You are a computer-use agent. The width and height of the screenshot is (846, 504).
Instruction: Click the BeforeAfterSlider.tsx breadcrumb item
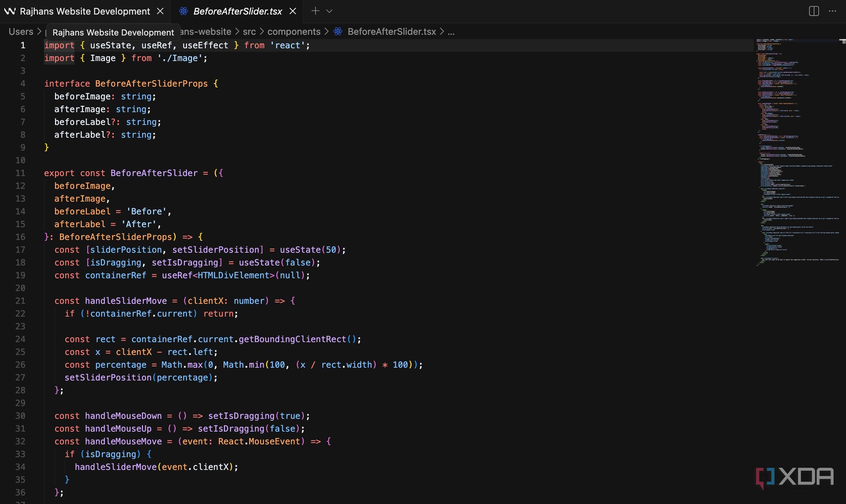(392, 32)
